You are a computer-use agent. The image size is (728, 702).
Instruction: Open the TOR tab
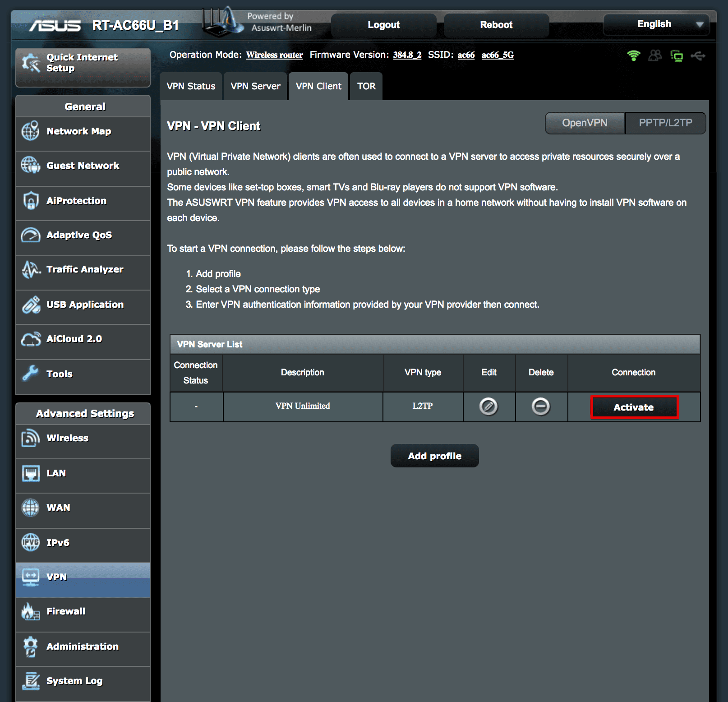pos(366,86)
